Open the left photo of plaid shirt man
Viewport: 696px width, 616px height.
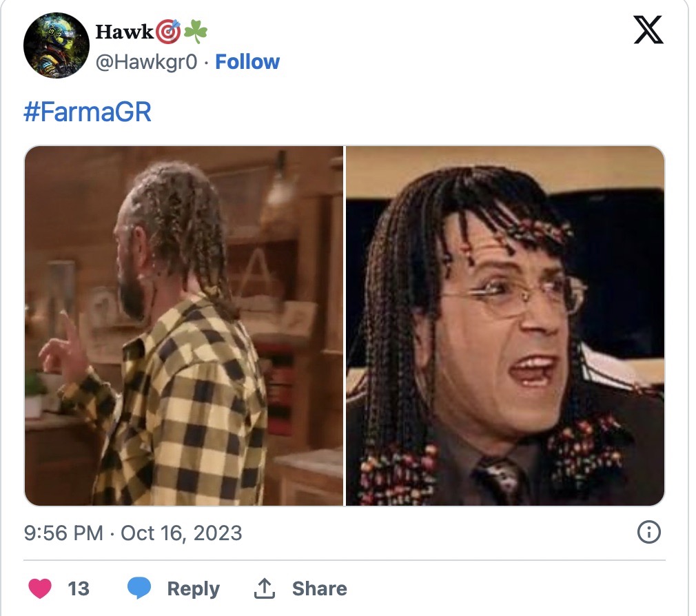[184, 326]
